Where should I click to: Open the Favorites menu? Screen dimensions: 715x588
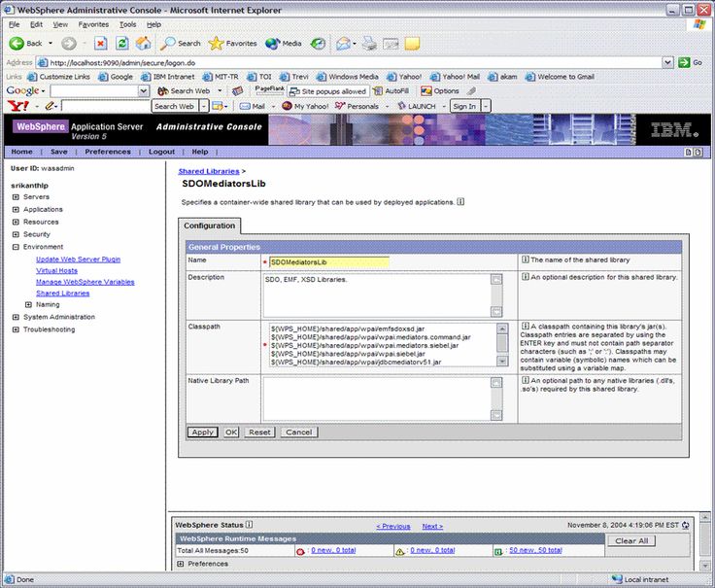[93, 24]
